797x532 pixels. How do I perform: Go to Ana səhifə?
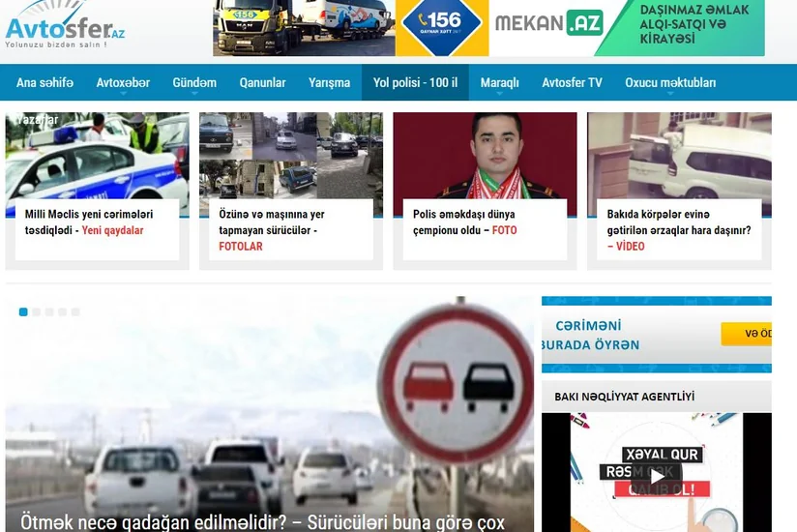[x=44, y=82]
